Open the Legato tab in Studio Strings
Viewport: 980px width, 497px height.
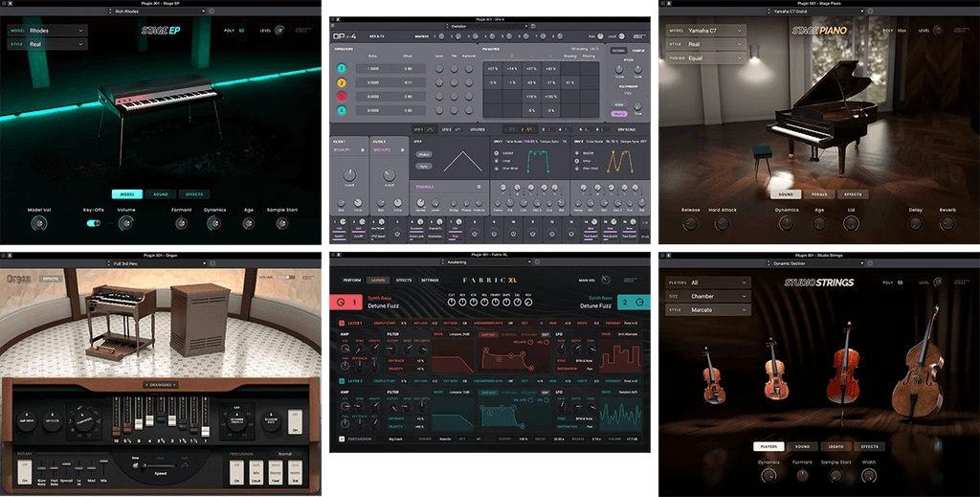coord(835,446)
